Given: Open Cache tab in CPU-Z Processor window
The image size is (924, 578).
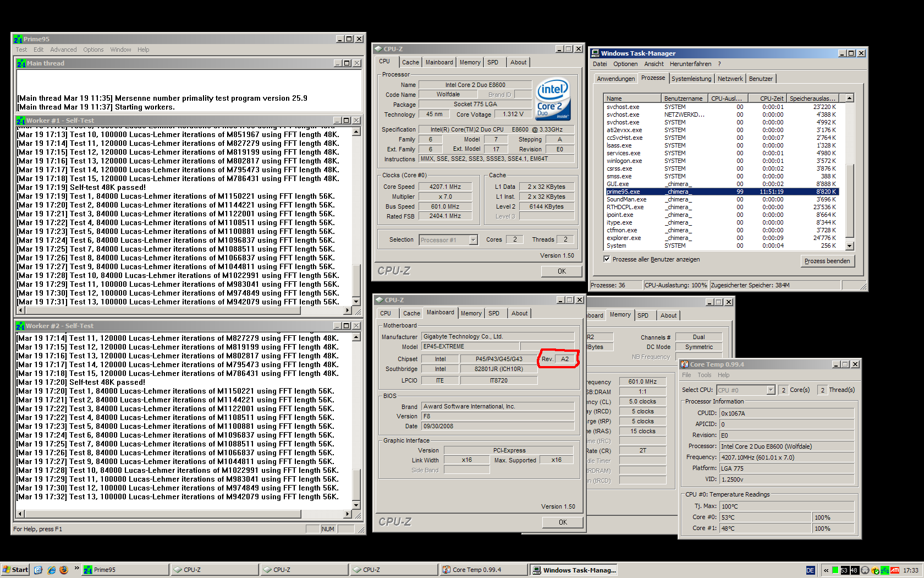Looking at the screenshot, I should (410, 62).
